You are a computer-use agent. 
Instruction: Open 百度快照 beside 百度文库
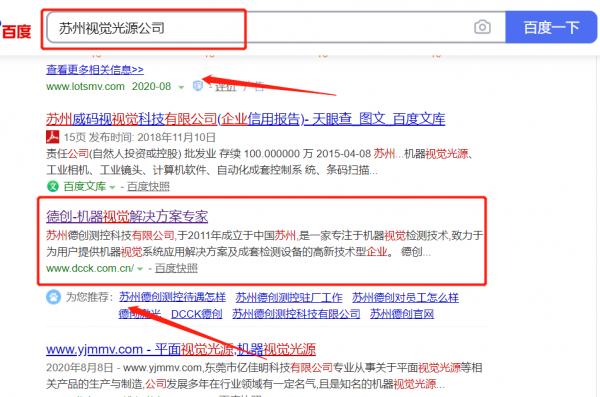point(148,186)
